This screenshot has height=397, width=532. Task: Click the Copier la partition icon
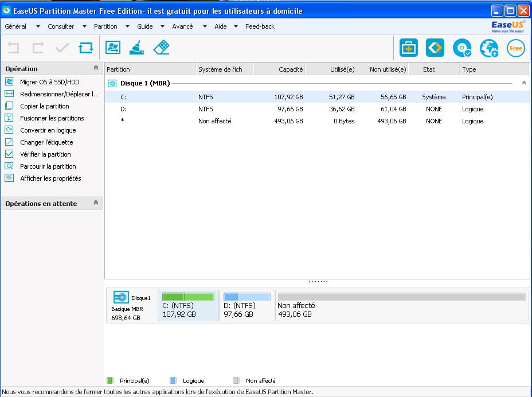click(x=9, y=106)
